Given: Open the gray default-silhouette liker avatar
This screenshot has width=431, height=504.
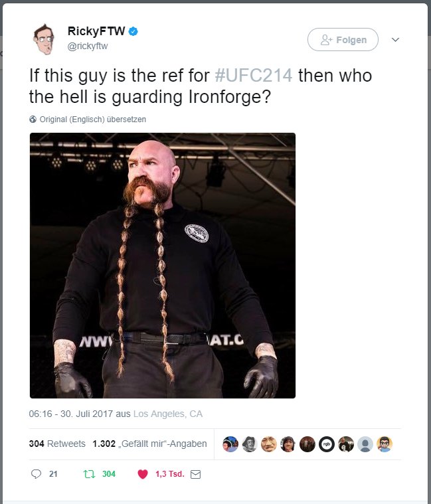Looking at the screenshot, I should [365, 444].
